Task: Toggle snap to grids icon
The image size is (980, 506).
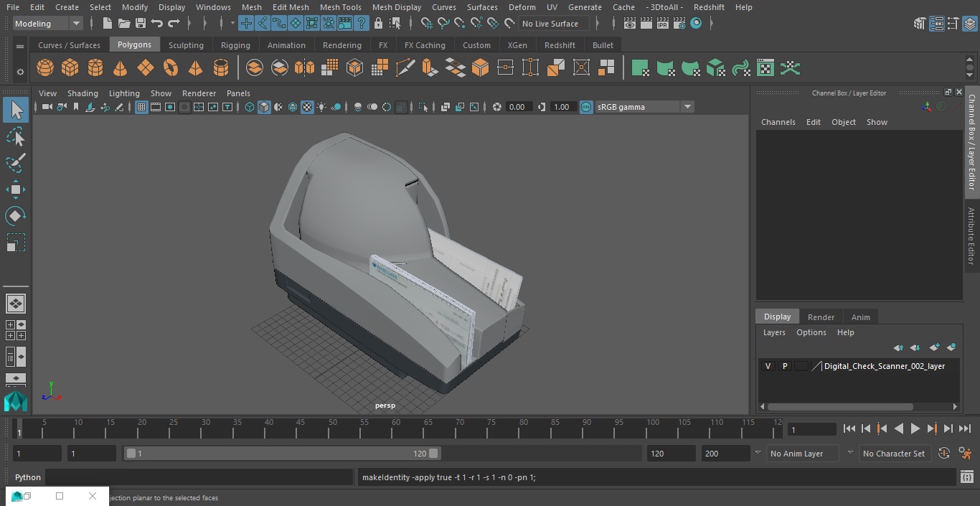Action: click(x=427, y=24)
